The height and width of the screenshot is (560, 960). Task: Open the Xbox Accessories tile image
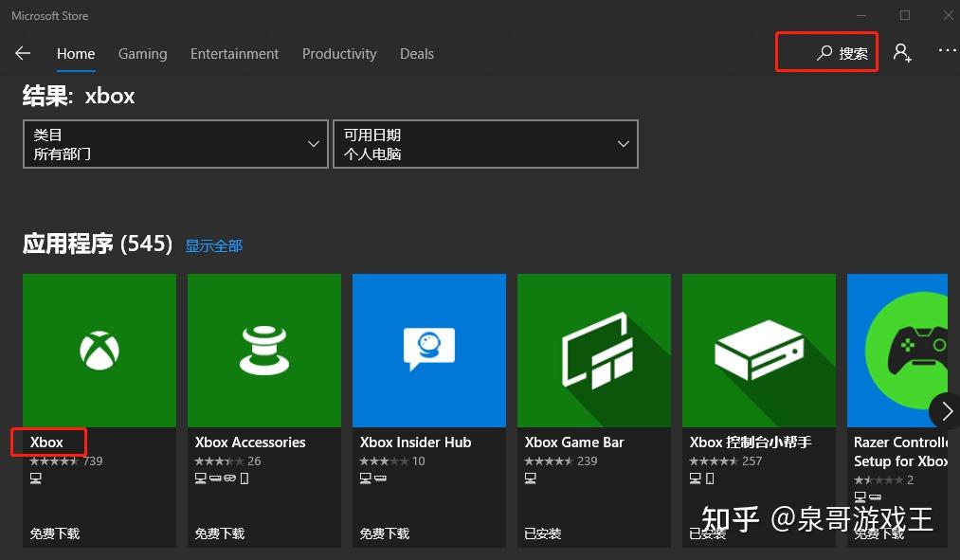263,350
